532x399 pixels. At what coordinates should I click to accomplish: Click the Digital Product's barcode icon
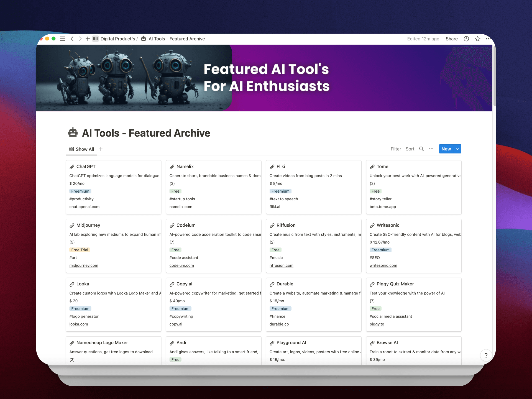pyautogui.click(x=96, y=39)
